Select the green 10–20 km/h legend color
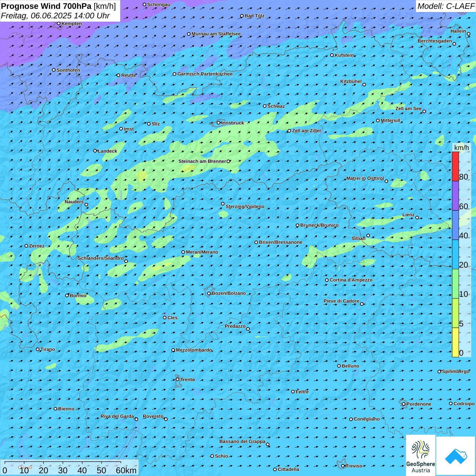 tap(455, 284)
